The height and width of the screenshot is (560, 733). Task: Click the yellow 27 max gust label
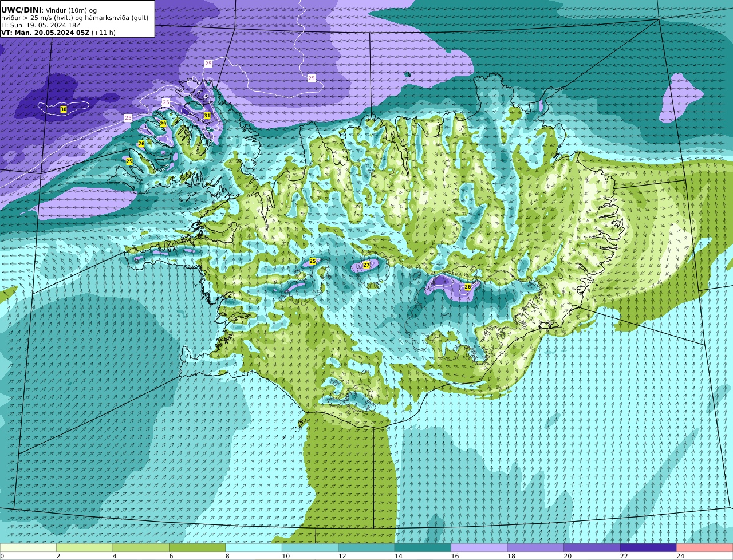tap(366, 265)
